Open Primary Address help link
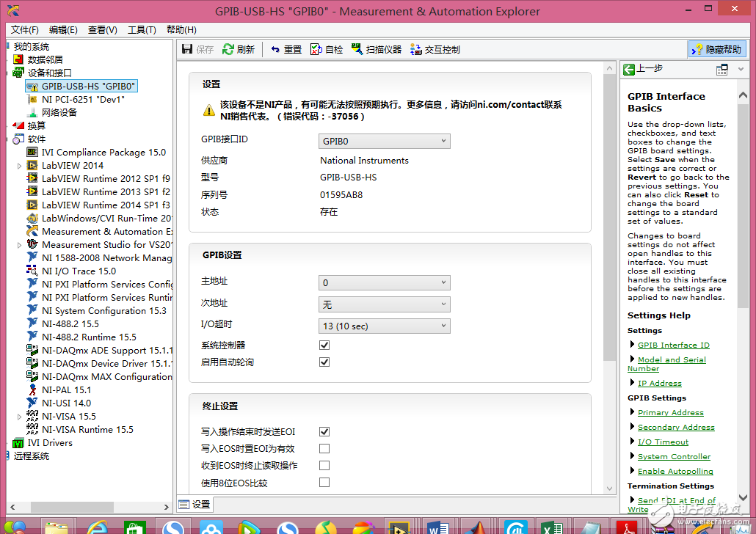The image size is (756, 534). 671,412
